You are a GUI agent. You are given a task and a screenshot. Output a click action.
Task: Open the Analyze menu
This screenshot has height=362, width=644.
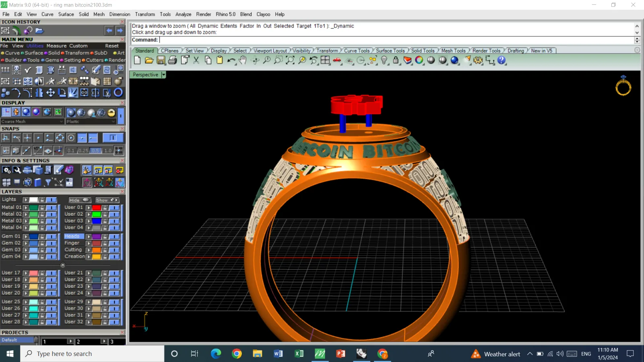183,14
